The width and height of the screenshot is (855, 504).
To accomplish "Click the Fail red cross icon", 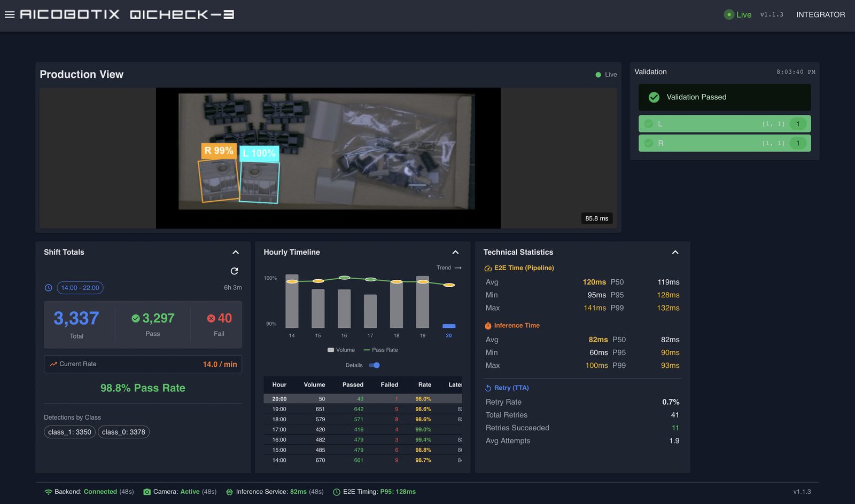I will tap(211, 318).
